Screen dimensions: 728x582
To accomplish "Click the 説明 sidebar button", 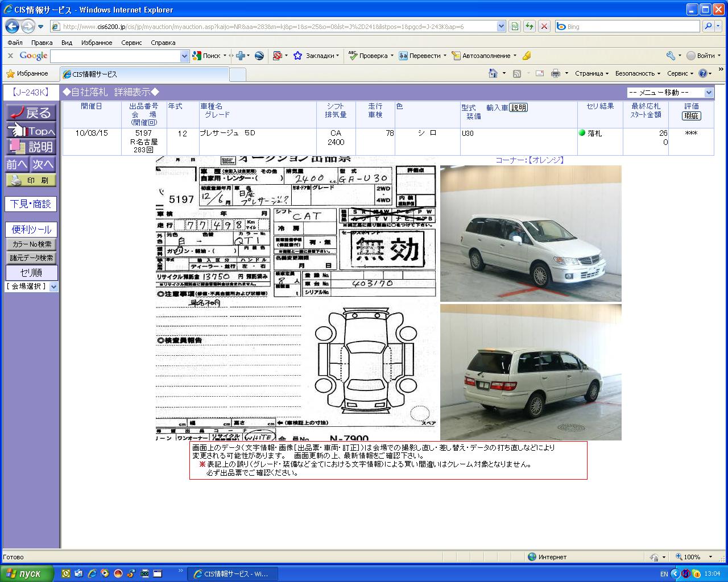I will [x=31, y=147].
